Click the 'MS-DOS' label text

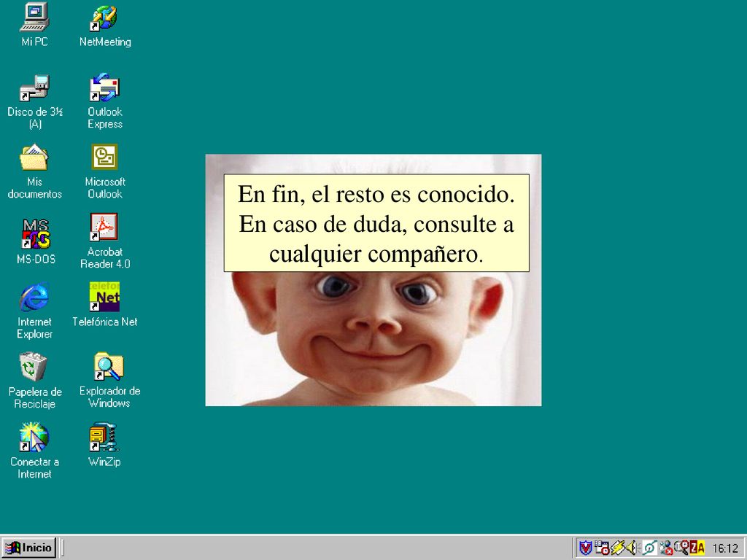point(36,260)
